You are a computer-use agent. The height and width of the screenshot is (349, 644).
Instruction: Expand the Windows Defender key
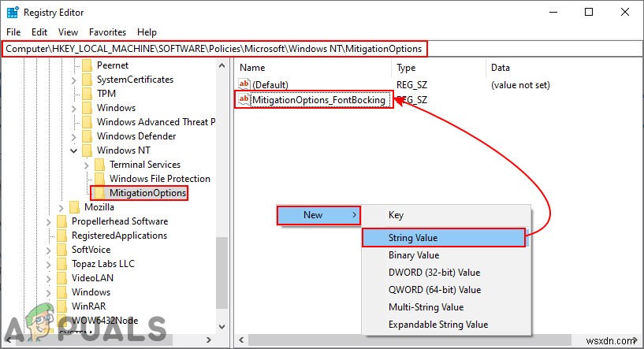pos(73,137)
